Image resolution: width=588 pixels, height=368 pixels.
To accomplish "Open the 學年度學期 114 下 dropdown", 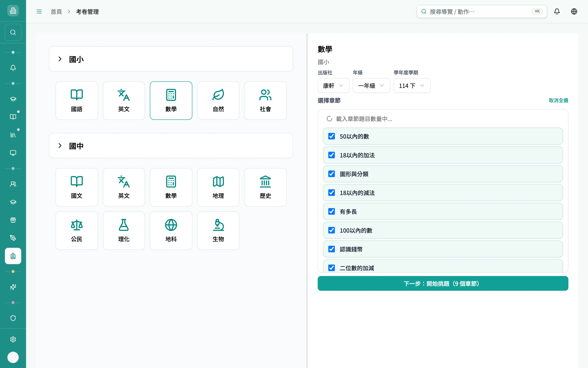I will coord(412,85).
